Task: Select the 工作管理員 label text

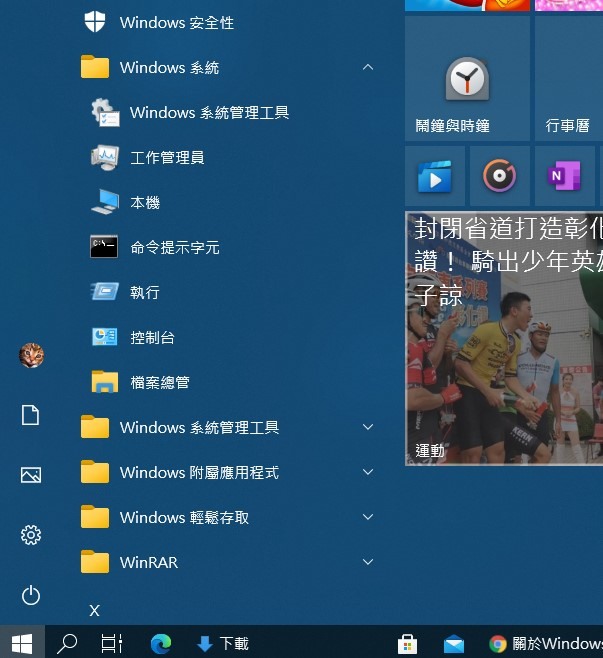Action: (x=167, y=158)
